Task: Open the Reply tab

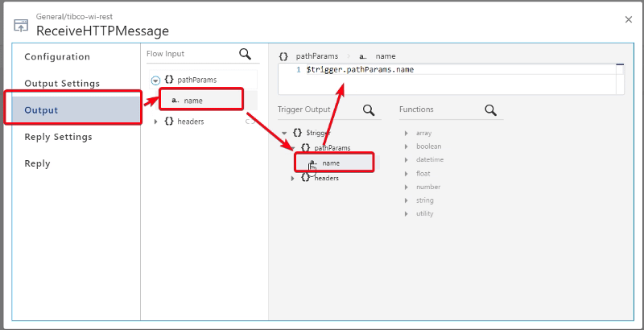Action: pyautogui.click(x=37, y=163)
